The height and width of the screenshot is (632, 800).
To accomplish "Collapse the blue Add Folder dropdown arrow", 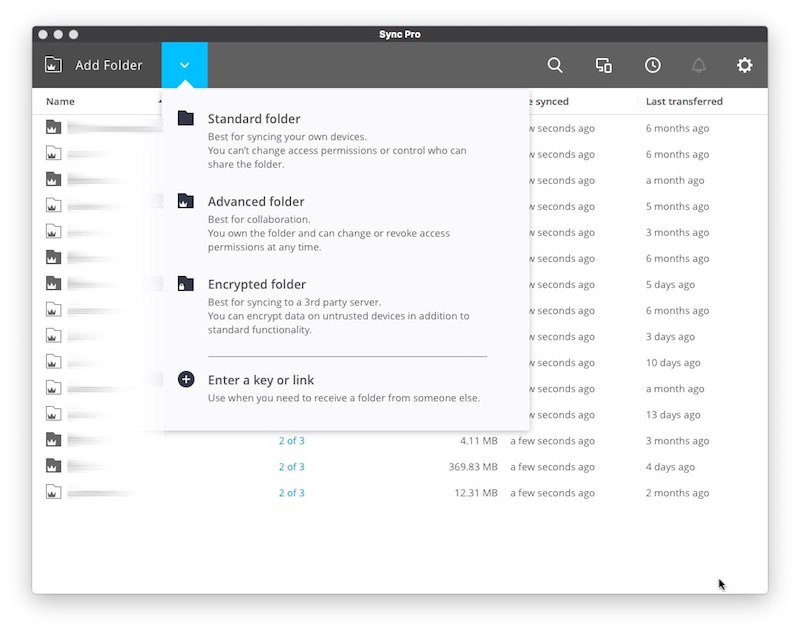I will [x=184, y=65].
